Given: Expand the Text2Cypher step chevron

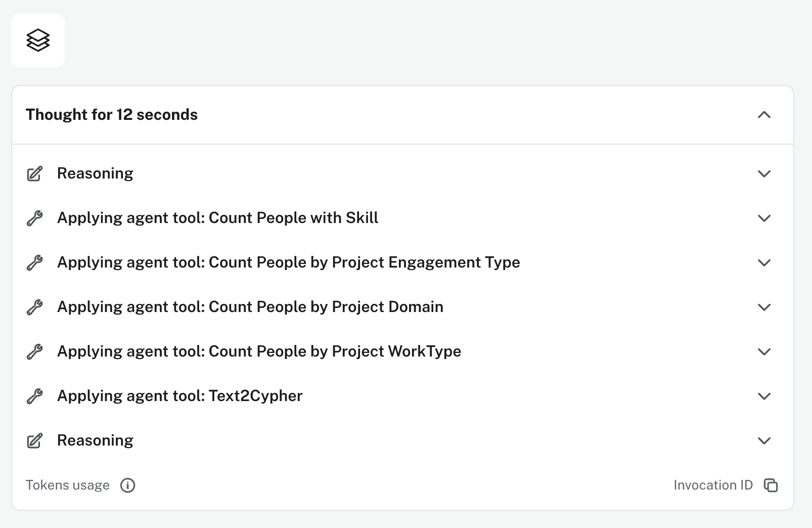Looking at the screenshot, I should click(764, 397).
